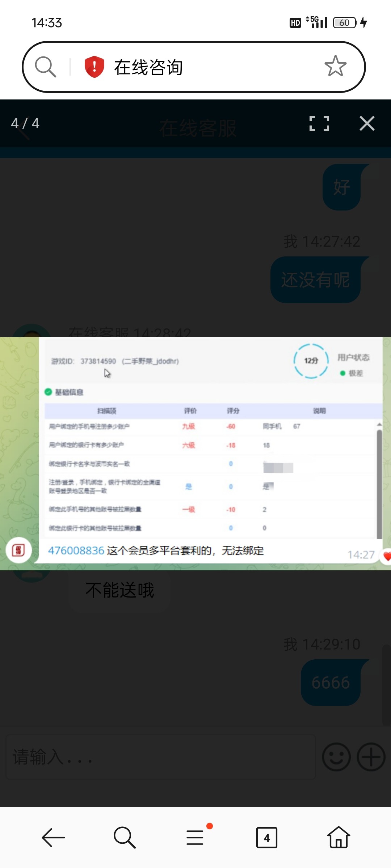Viewport: 391px width, 868px height.
Task: Tap the 6666 chat message bubble
Action: point(331,682)
